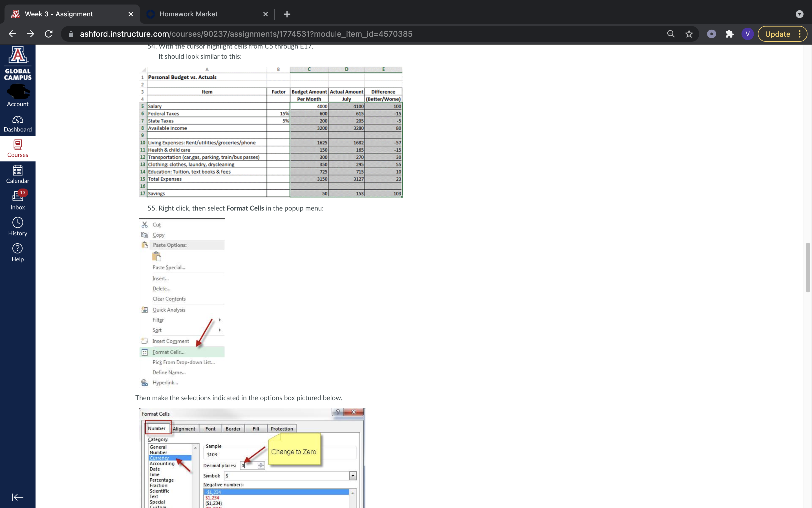The height and width of the screenshot is (508, 812).
Task: Open the Extensions puzzle menu
Action: coord(729,34)
